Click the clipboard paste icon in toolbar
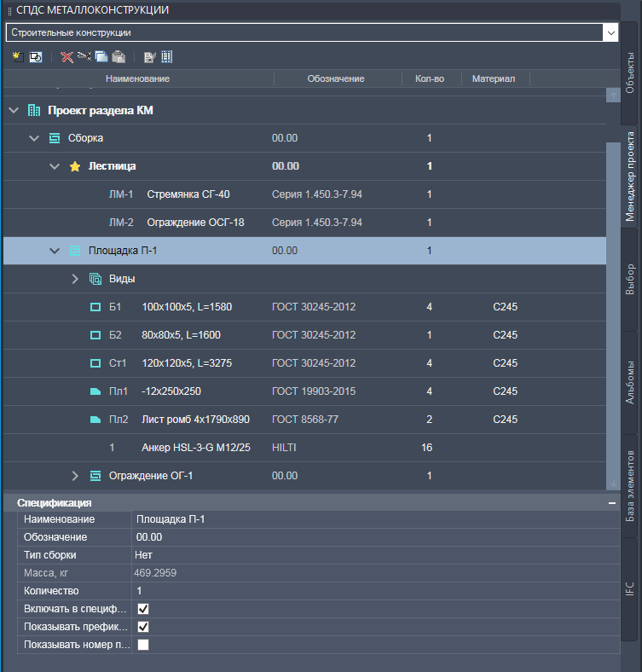The width and height of the screenshot is (642, 672). pos(119,57)
